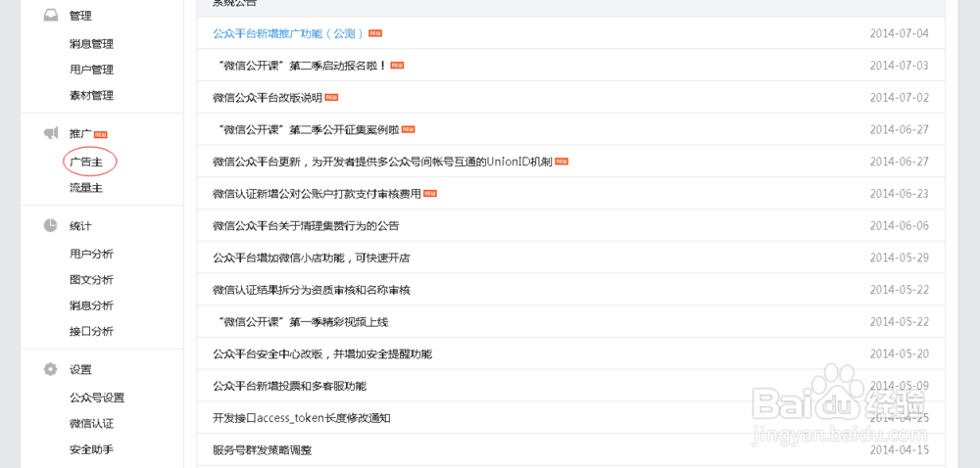
Task: Open 新增投票和多客服功能 announcement
Action: point(289,387)
